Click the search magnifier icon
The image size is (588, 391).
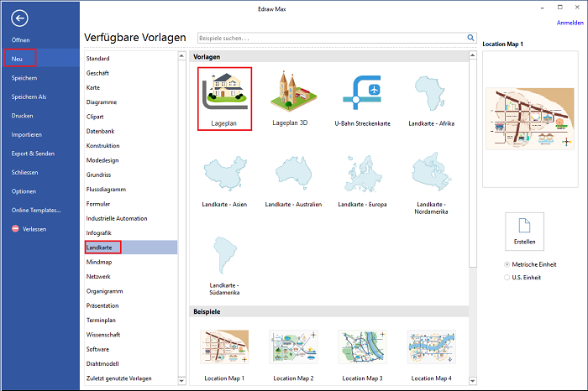click(x=470, y=38)
